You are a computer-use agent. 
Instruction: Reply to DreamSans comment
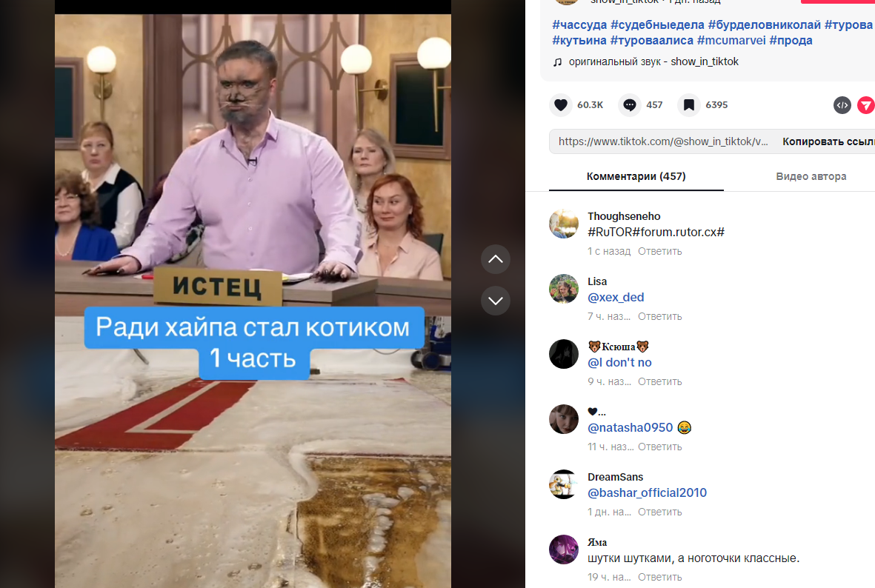tap(659, 512)
